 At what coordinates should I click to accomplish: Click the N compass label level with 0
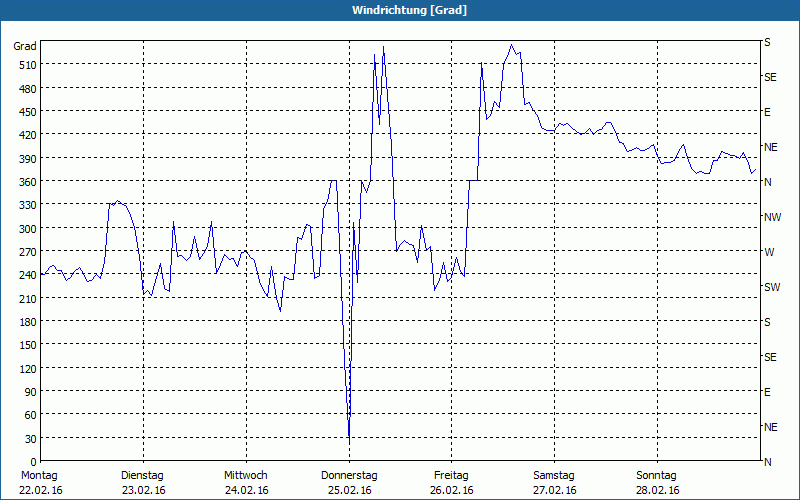[767, 462]
